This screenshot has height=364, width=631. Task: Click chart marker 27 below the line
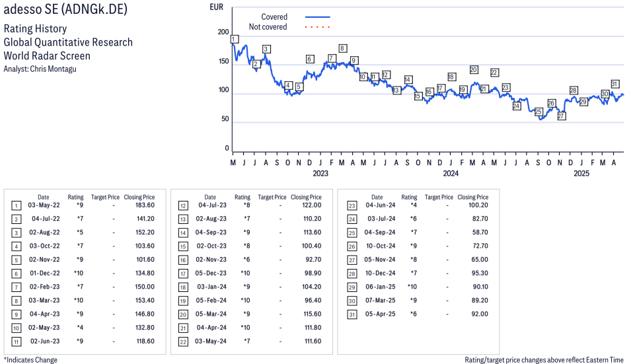click(562, 116)
